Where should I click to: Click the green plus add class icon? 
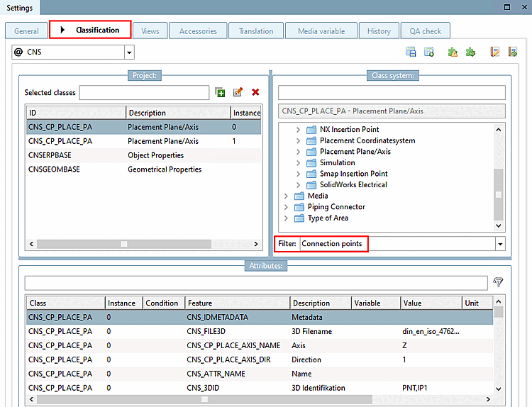point(220,92)
